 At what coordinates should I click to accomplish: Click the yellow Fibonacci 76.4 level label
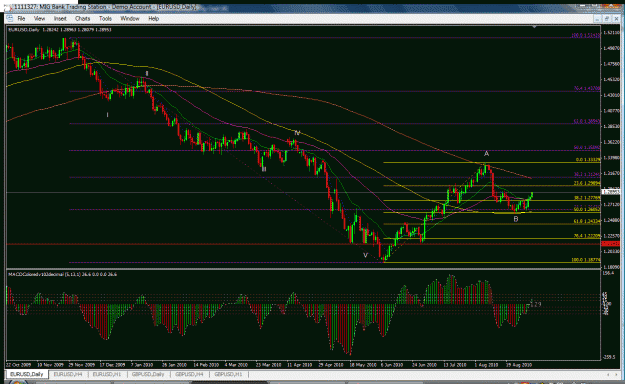coord(587,236)
